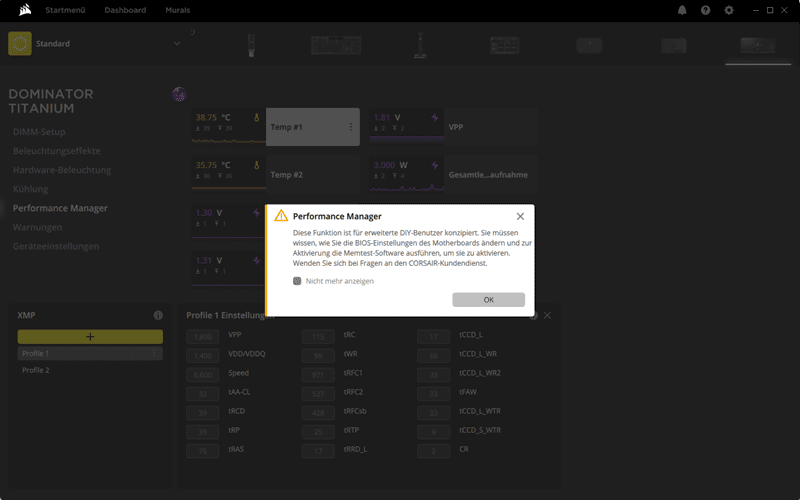The image size is (800, 500).
Task: Click the tRFC1 value field 971
Action: coord(318,375)
